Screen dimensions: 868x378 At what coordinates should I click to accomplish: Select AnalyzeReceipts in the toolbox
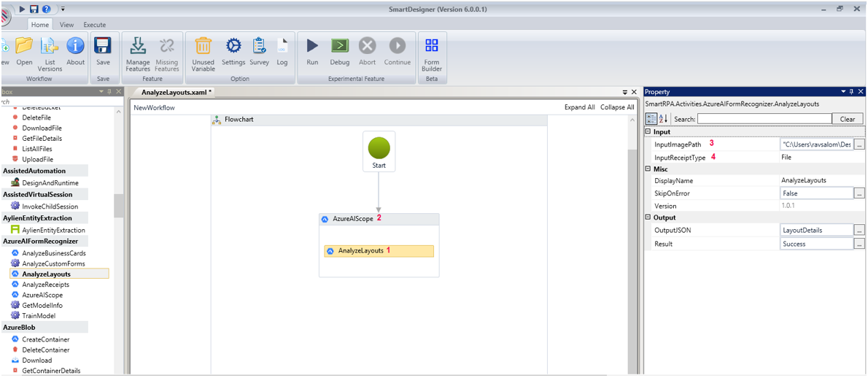pos(46,285)
